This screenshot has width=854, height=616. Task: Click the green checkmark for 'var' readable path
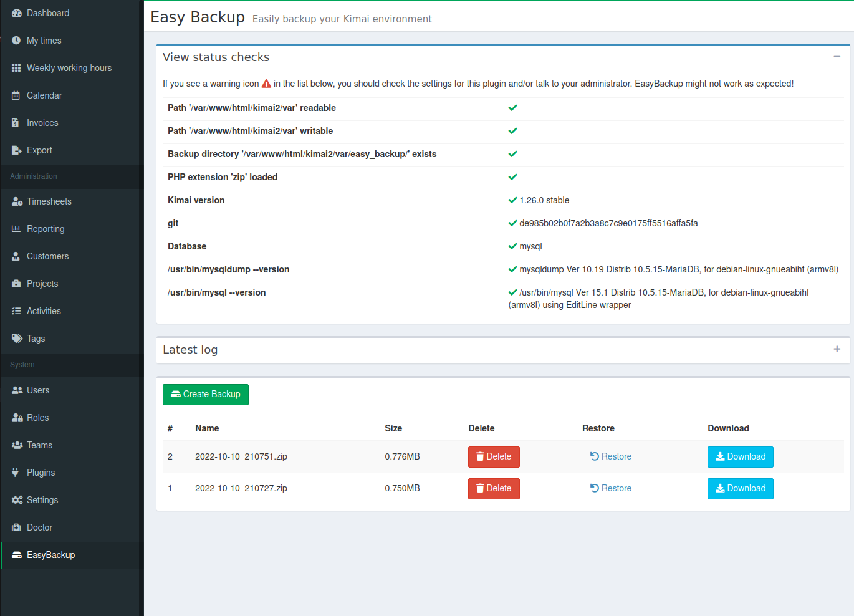tap(512, 108)
